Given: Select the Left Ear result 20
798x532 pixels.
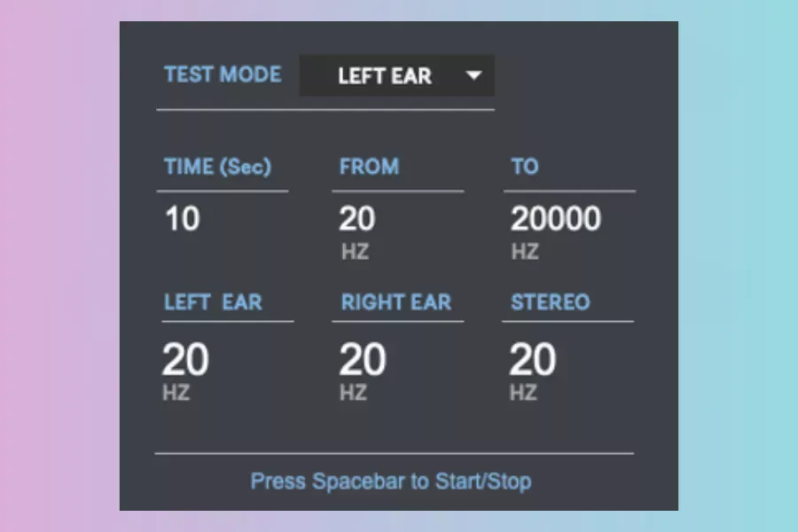Looking at the screenshot, I should pos(185,359).
